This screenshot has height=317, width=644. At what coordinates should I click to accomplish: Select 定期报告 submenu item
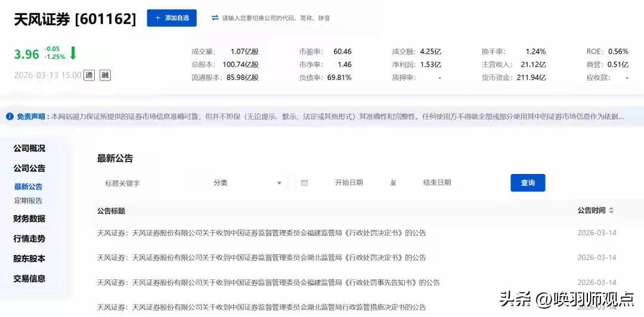click(29, 201)
